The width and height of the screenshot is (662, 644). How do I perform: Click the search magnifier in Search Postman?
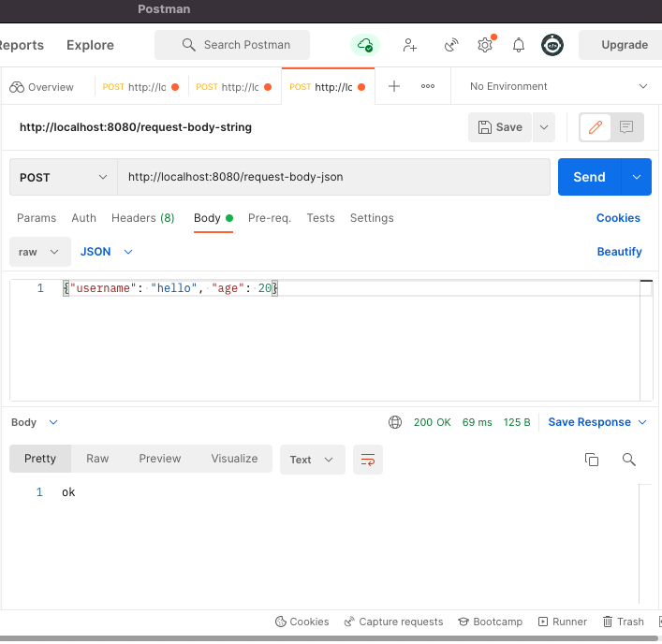[x=189, y=45]
